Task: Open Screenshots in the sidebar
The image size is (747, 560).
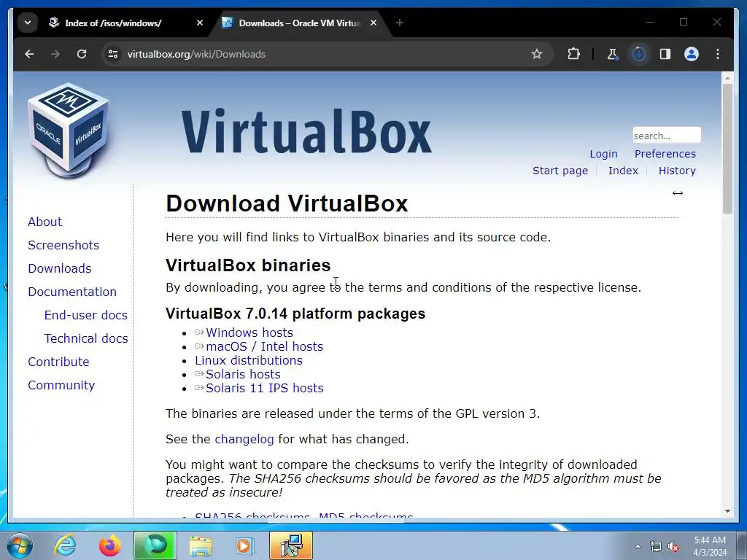Action: tap(63, 245)
